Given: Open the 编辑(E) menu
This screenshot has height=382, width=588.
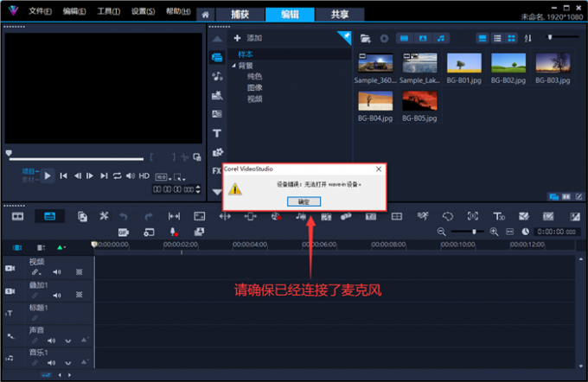Looking at the screenshot, I should (74, 11).
